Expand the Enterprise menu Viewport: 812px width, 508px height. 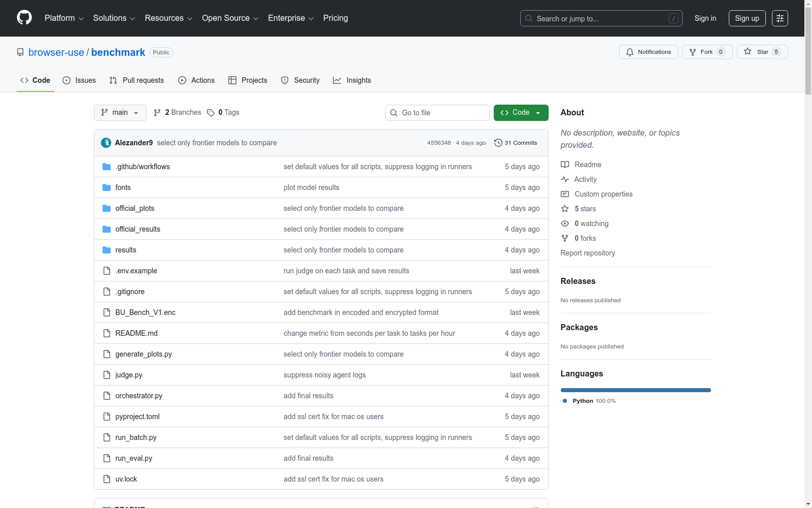(291, 18)
